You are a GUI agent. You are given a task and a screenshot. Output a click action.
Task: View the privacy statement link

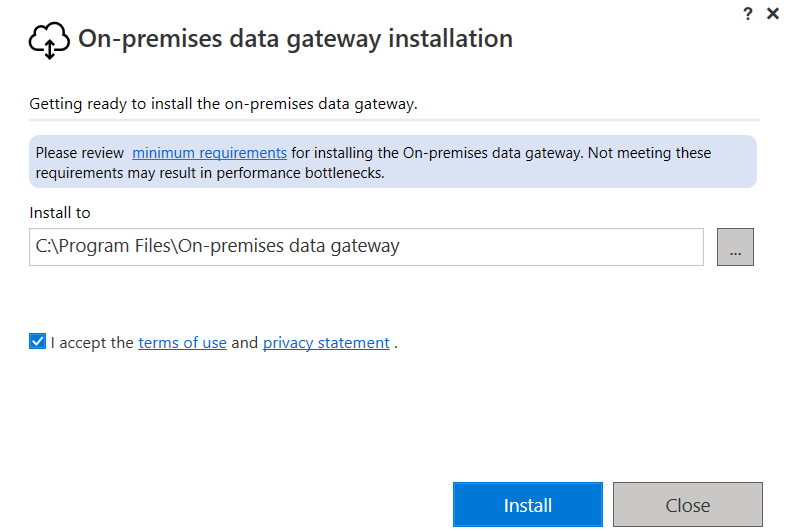point(326,343)
